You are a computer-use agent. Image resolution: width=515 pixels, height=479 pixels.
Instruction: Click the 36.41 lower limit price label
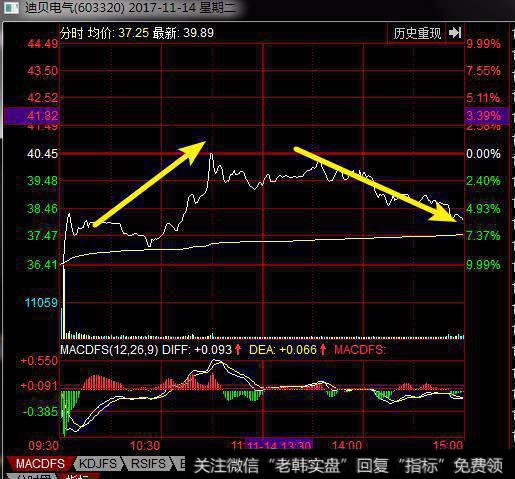42,265
